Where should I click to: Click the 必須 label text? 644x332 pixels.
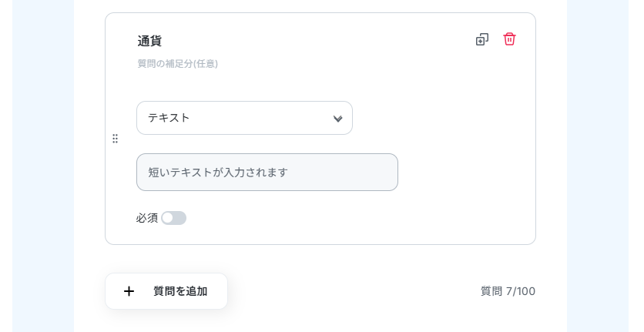coord(146,218)
